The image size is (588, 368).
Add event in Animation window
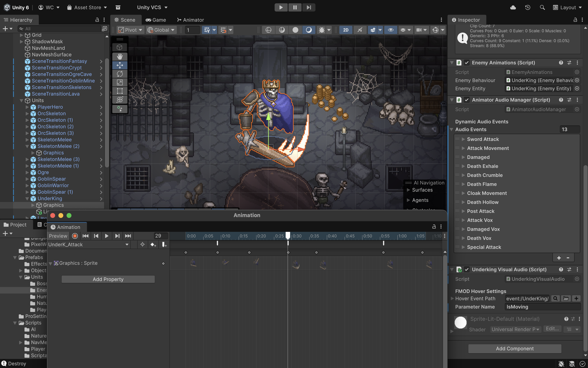(164, 245)
